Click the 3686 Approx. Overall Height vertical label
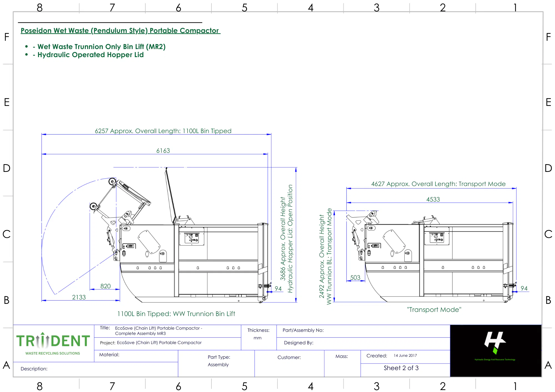This screenshot has width=555, height=392. (283, 238)
